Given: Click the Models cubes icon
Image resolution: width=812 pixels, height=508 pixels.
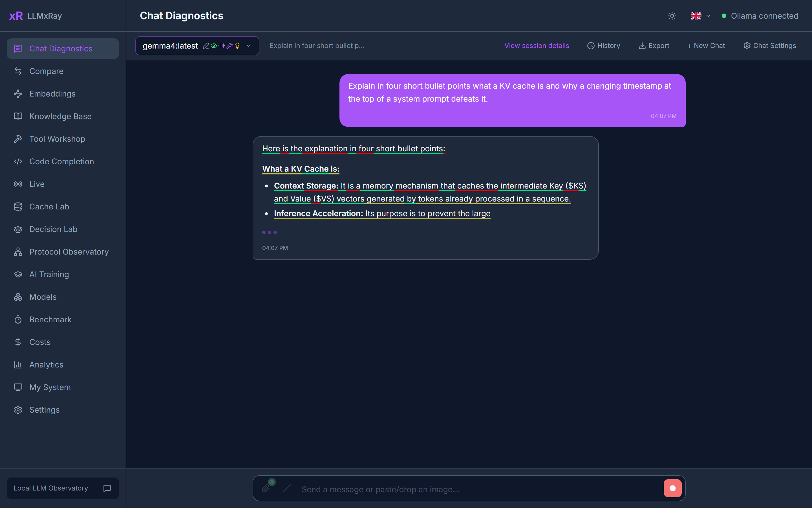Looking at the screenshot, I should 18,297.
